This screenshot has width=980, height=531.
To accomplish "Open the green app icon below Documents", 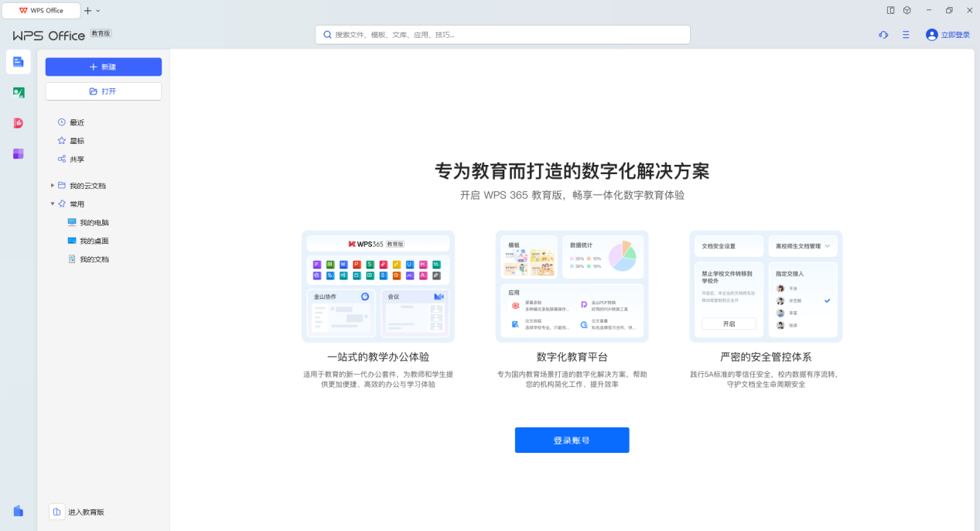I will (18, 92).
